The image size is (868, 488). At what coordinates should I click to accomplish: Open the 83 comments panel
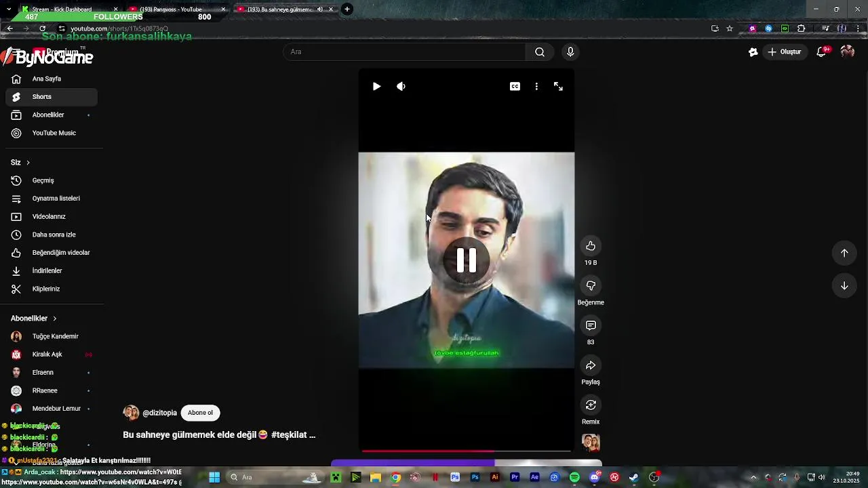591,326
